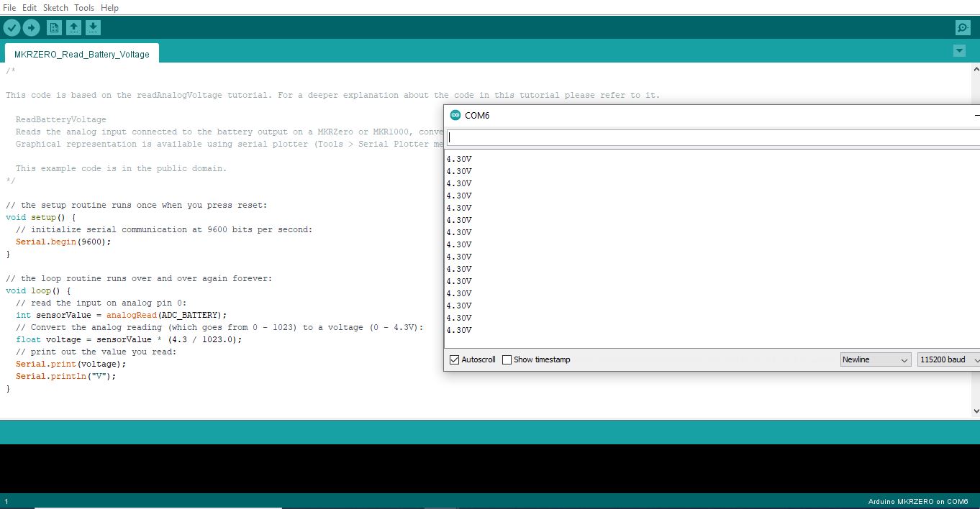Open the Tools menu
The width and height of the screenshot is (980, 509).
coord(83,7)
